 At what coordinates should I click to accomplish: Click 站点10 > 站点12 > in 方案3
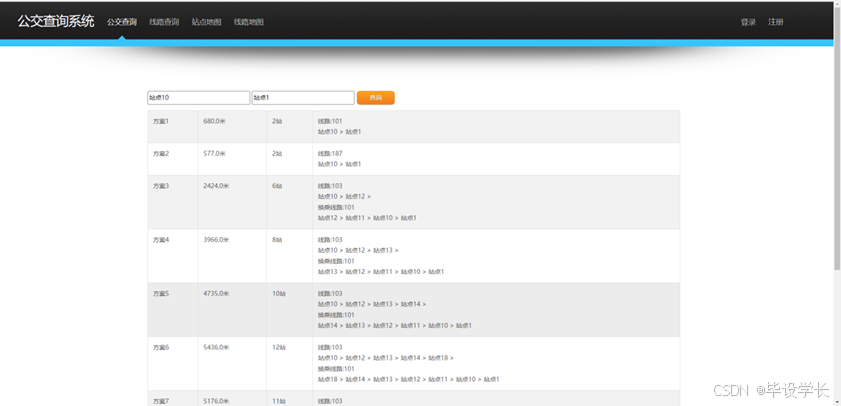344,196
